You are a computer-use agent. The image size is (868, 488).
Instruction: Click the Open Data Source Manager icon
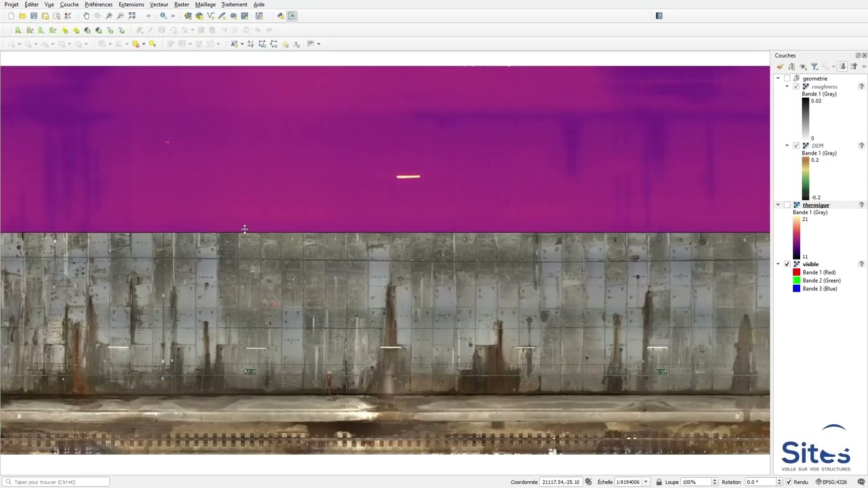point(188,16)
